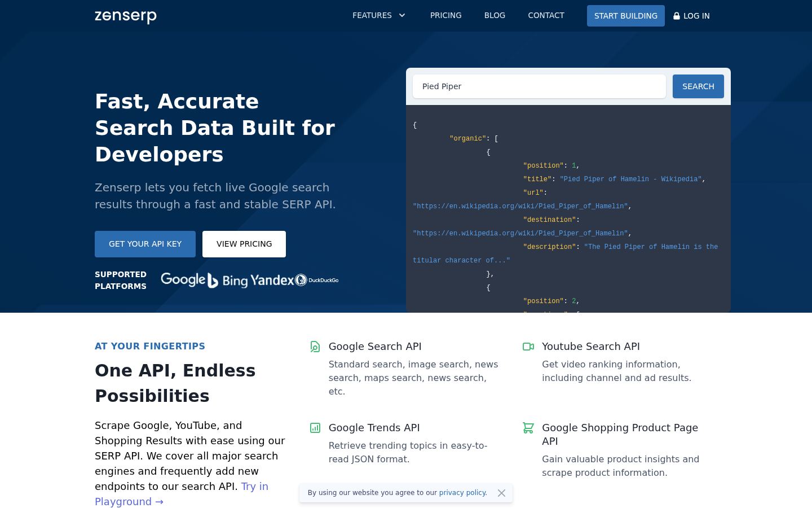Click the Yandex platform logo
This screenshot has width=812, height=508.
(272, 280)
